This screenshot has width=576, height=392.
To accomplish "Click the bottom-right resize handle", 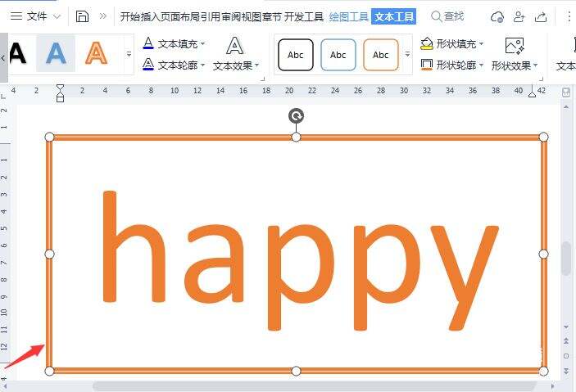I will click(x=543, y=371).
